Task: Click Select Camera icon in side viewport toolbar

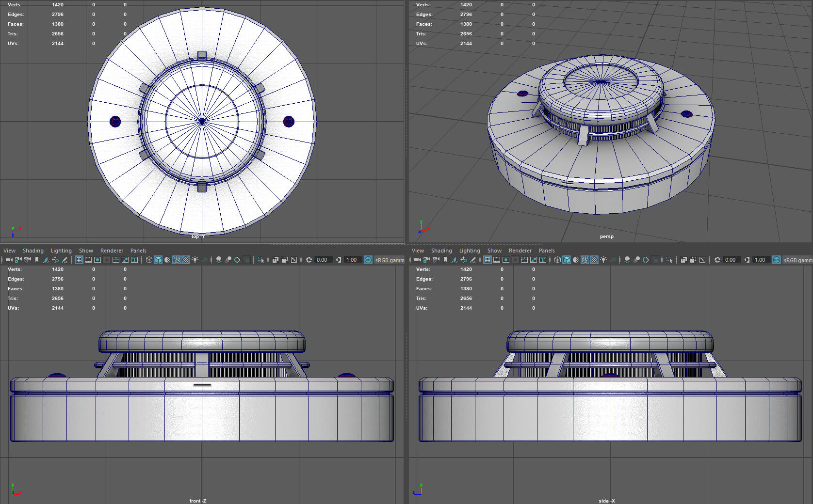Action: pos(417,260)
